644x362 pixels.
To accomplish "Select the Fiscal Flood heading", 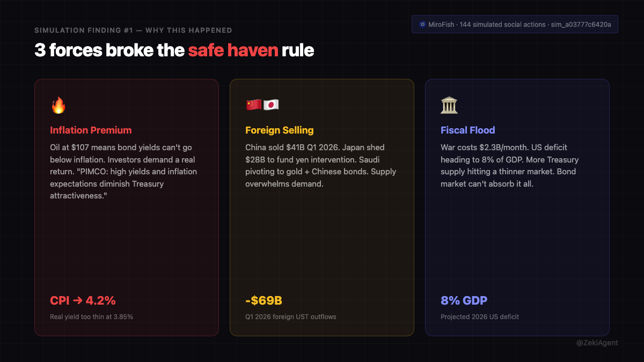I will [467, 130].
